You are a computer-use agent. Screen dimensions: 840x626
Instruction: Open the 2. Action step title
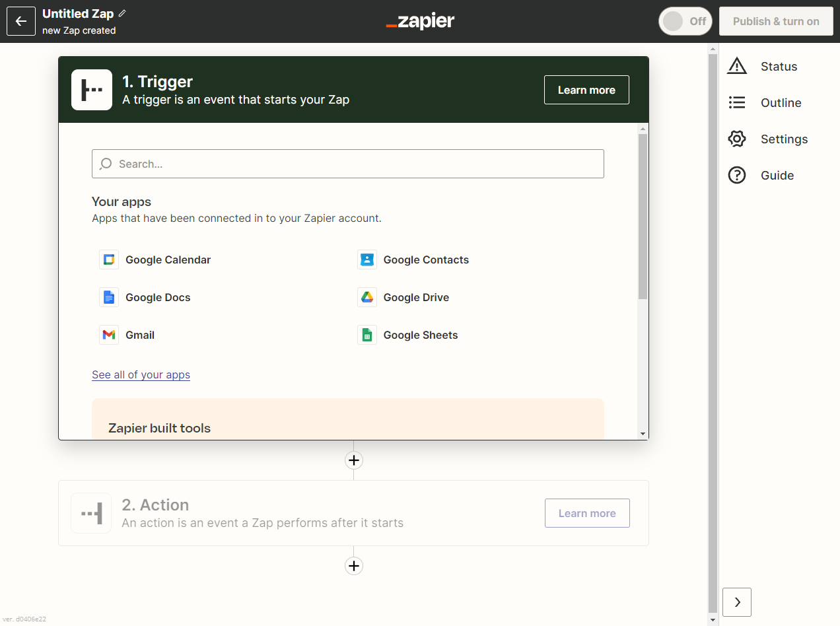tap(155, 504)
